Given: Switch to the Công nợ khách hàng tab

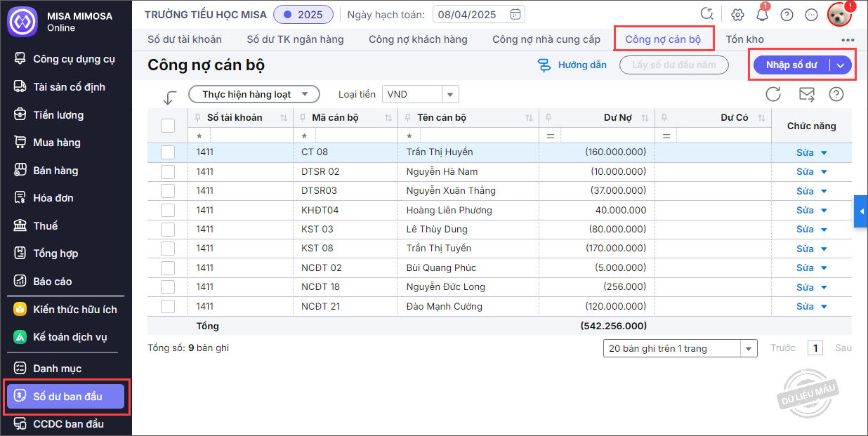Looking at the screenshot, I should pos(418,39).
